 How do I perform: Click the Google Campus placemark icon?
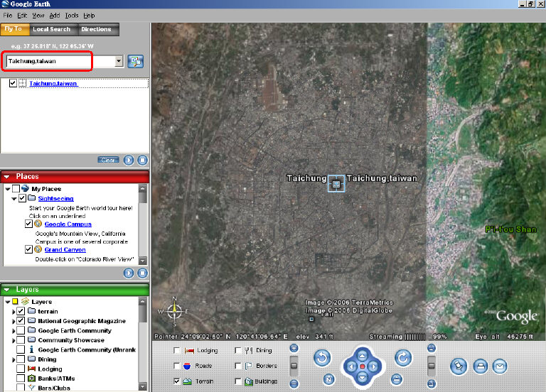[x=38, y=224]
